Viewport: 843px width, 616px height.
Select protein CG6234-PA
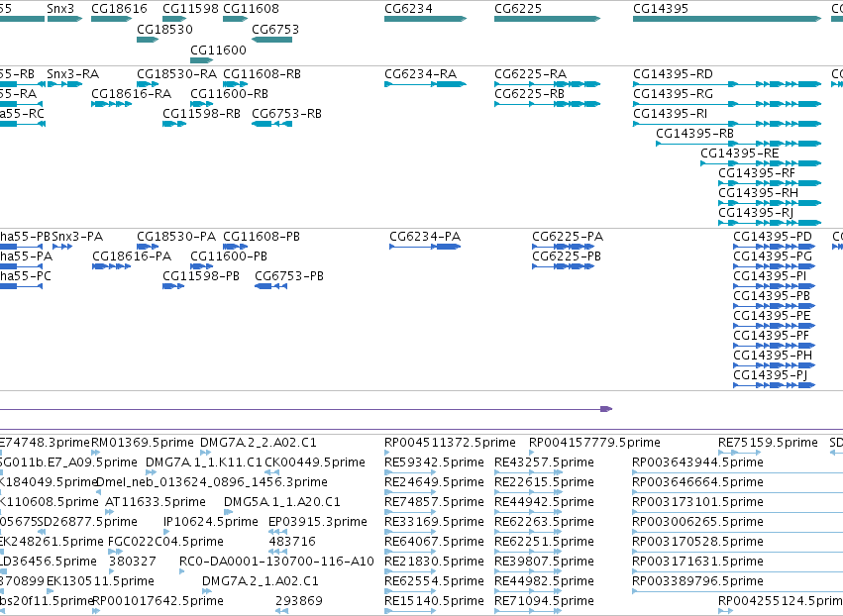tap(425, 247)
